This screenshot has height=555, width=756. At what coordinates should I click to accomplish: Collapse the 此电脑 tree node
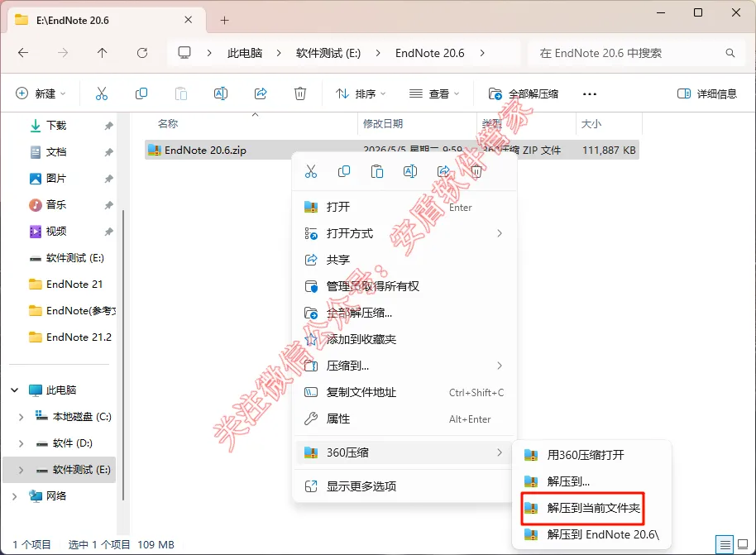(x=14, y=390)
